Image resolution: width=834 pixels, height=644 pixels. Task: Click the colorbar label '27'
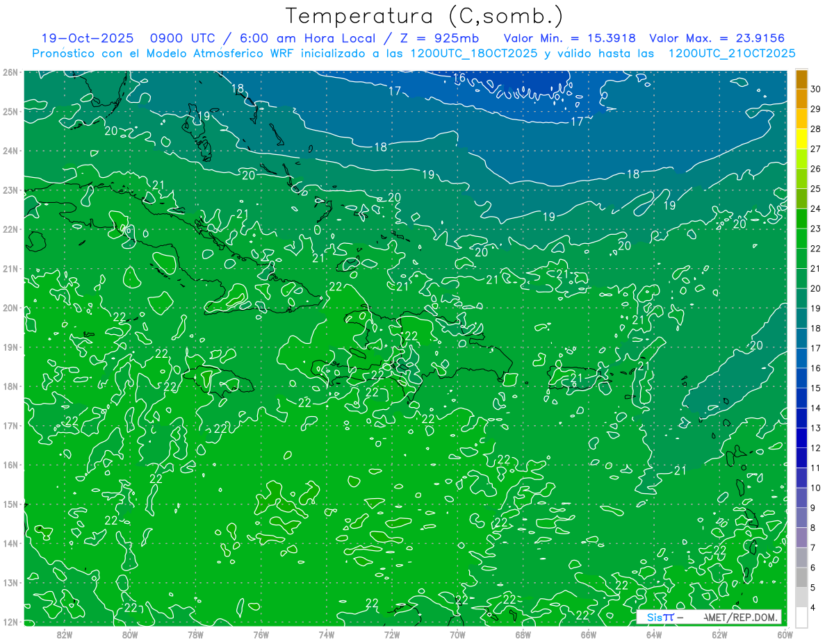tap(816, 149)
